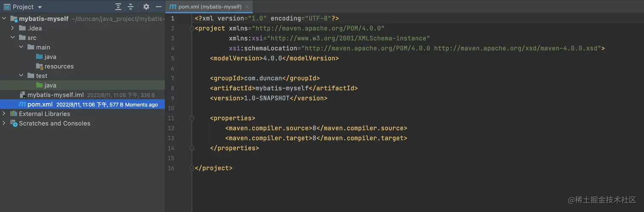The image size is (644, 212).
Task: Select the test folder row
Action: tap(82, 76)
